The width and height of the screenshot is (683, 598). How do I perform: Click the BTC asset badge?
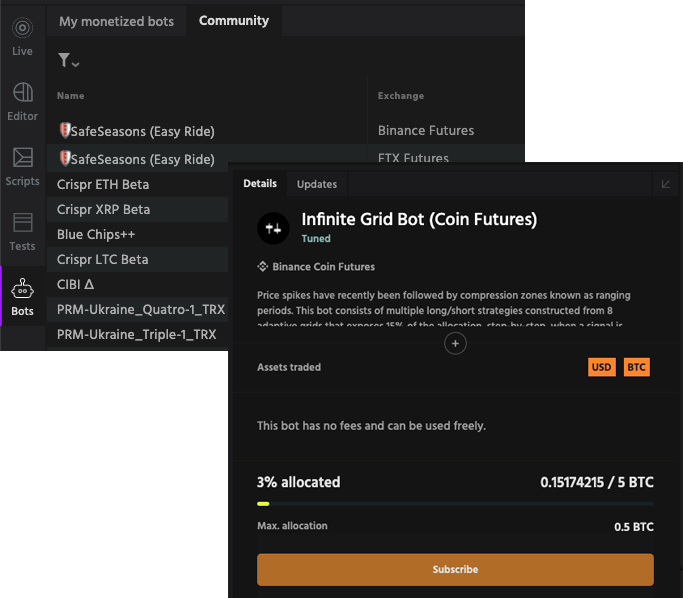click(636, 367)
